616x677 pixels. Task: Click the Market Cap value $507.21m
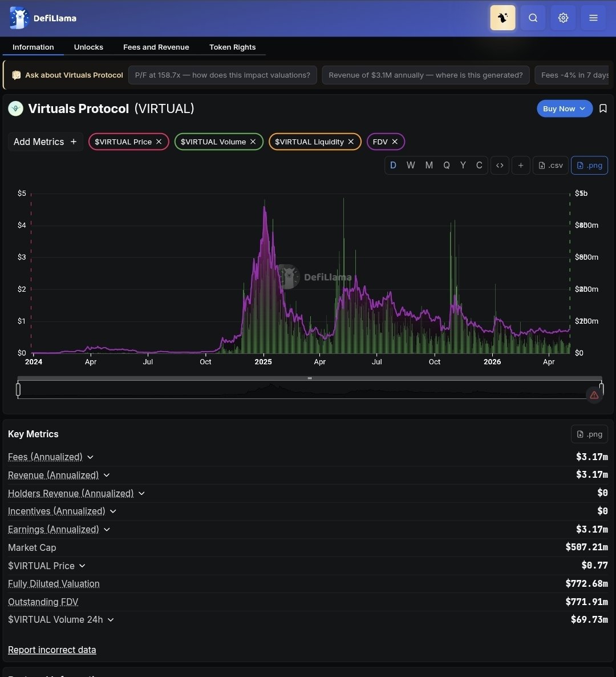[x=587, y=547]
